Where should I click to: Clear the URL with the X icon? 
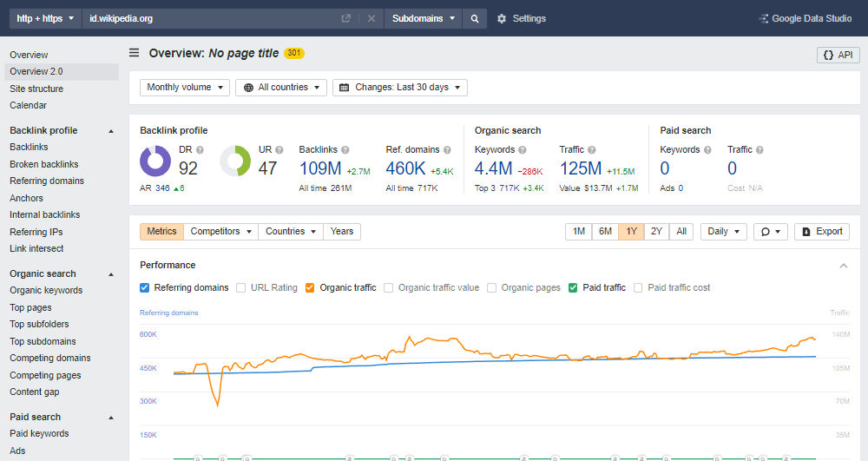pos(371,18)
